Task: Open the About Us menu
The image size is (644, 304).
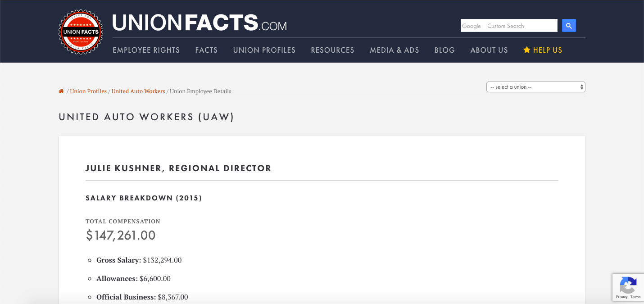Action: (x=489, y=50)
